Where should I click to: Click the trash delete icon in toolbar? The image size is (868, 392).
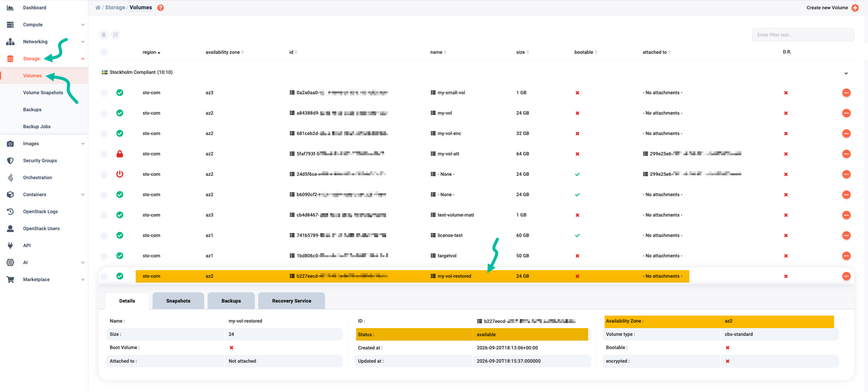click(104, 34)
